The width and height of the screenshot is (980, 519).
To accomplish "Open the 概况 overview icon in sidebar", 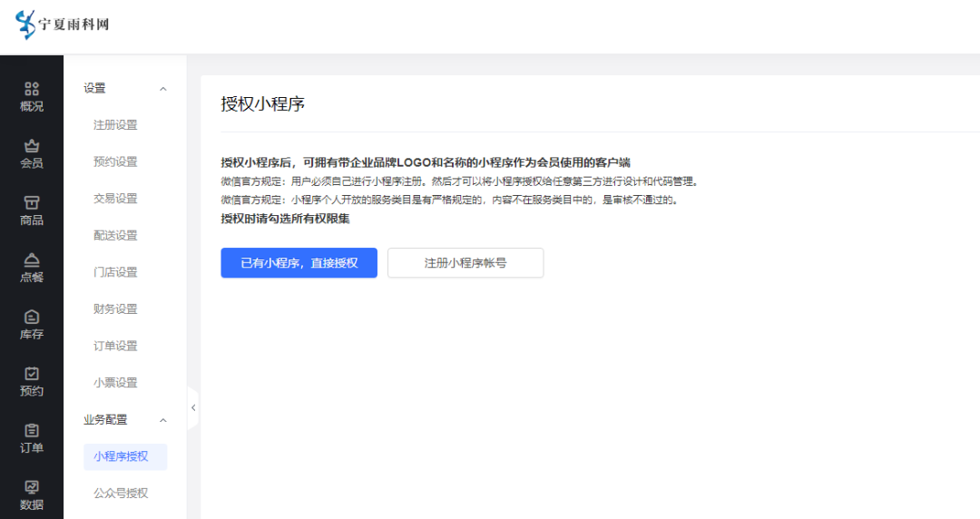I will point(31,89).
